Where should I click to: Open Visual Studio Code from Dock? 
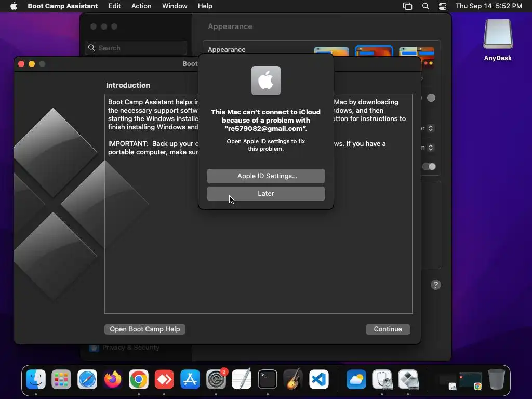tap(319, 379)
